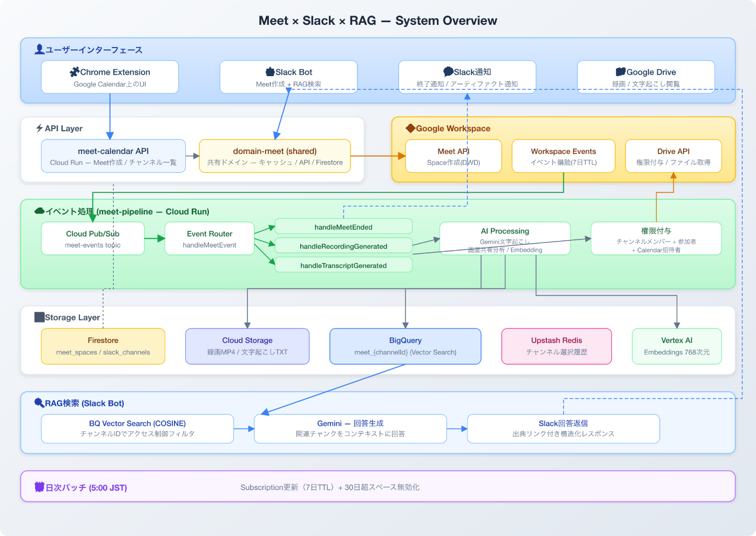Click the ユーザーインターフェース section heading
Image resolution: width=756 pixels, height=536 pixels.
tap(93, 50)
